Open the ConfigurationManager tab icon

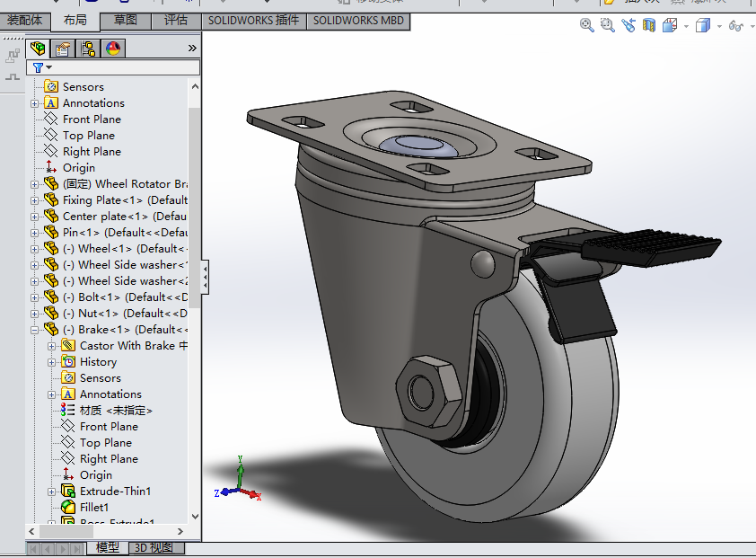pyautogui.click(x=88, y=49)
